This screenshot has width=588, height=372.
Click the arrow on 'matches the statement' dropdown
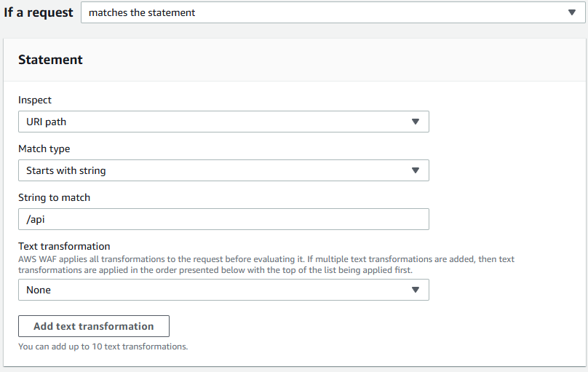[571, 12]
